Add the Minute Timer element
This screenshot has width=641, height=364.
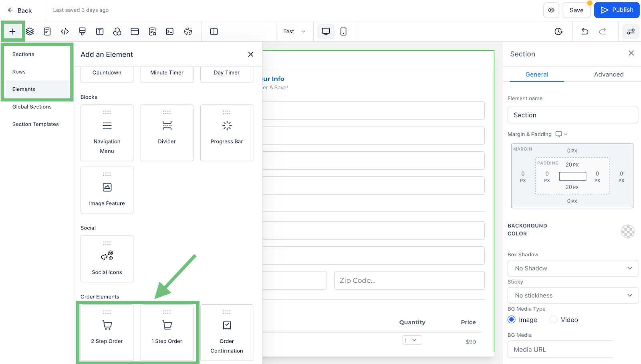click(167, 74)
